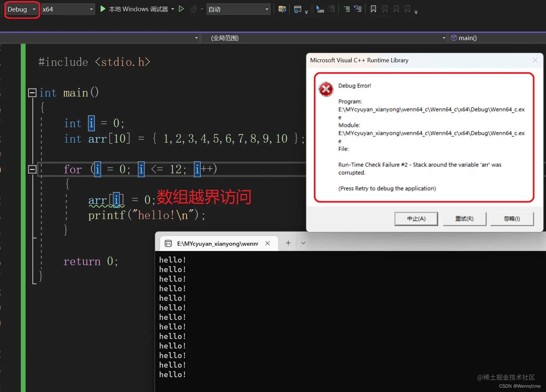
Task: Click 忽略(I) in the error dialog
Action: click(x=512, y=219)
